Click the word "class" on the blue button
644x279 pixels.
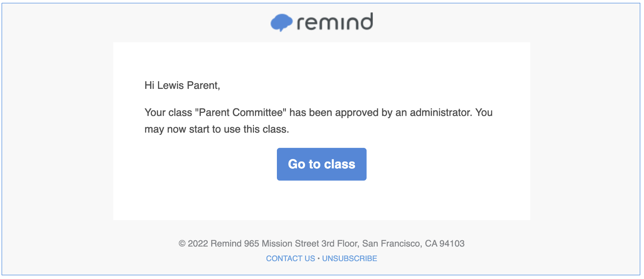click(339, 164)
